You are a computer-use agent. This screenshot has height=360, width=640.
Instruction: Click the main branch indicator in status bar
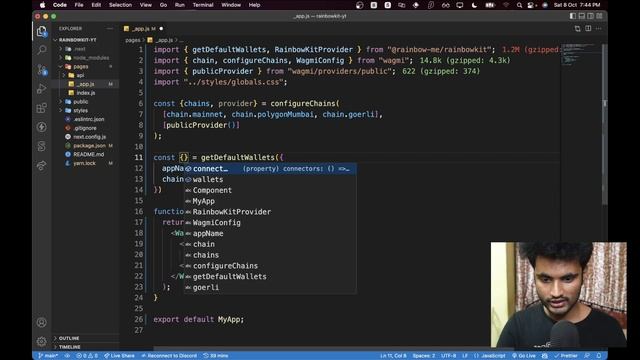(x=48, y=356)
